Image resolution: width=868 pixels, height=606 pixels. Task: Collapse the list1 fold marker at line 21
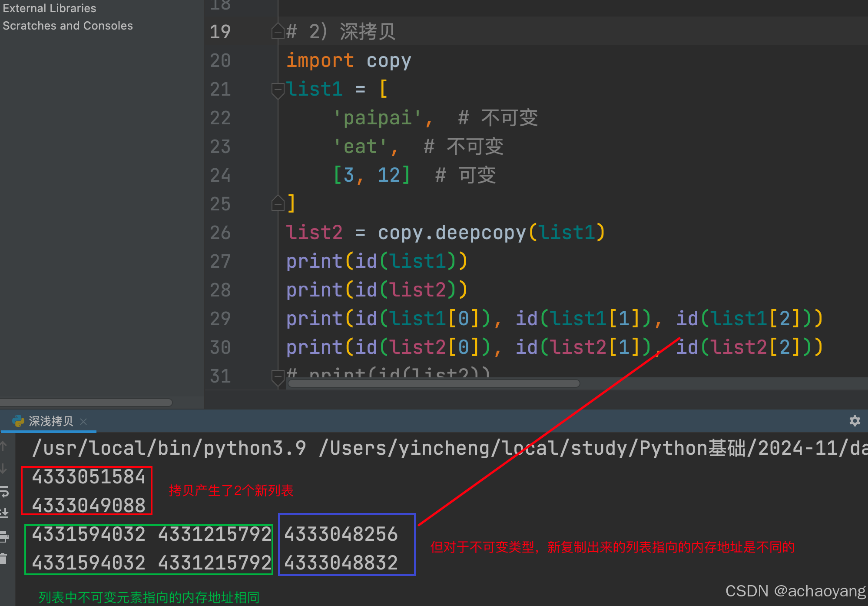tap(278, 90)
